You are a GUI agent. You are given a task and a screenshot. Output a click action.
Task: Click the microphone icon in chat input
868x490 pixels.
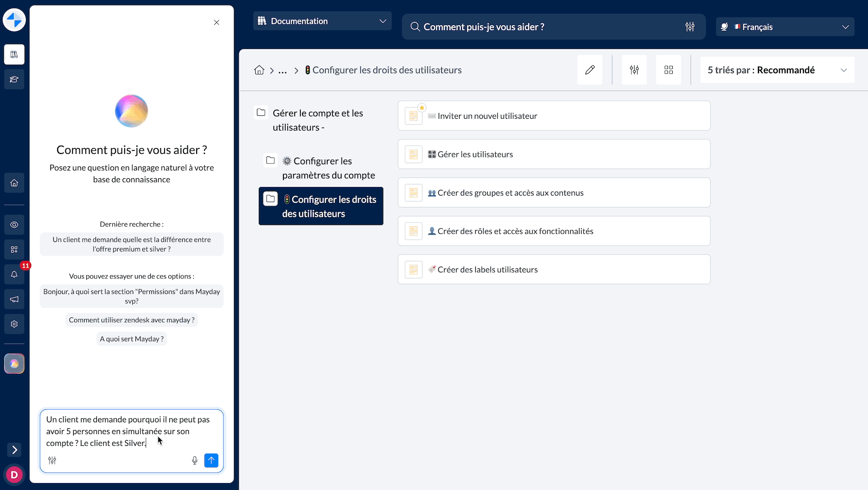tap(194, 461)
